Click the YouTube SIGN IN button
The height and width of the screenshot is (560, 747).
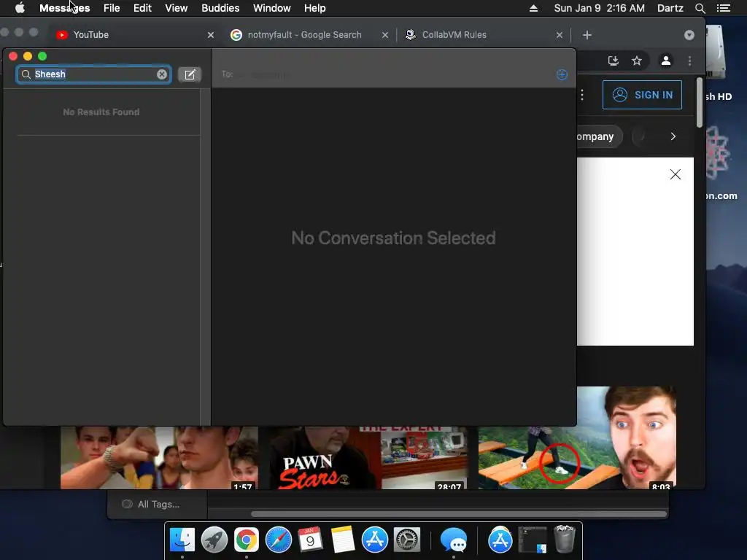(x=642, y=95)
